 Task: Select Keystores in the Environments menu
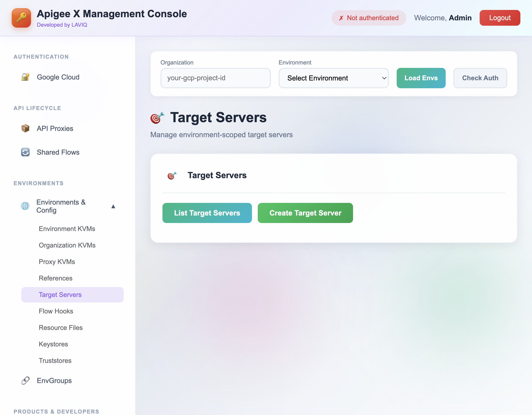tap(53, 344)
